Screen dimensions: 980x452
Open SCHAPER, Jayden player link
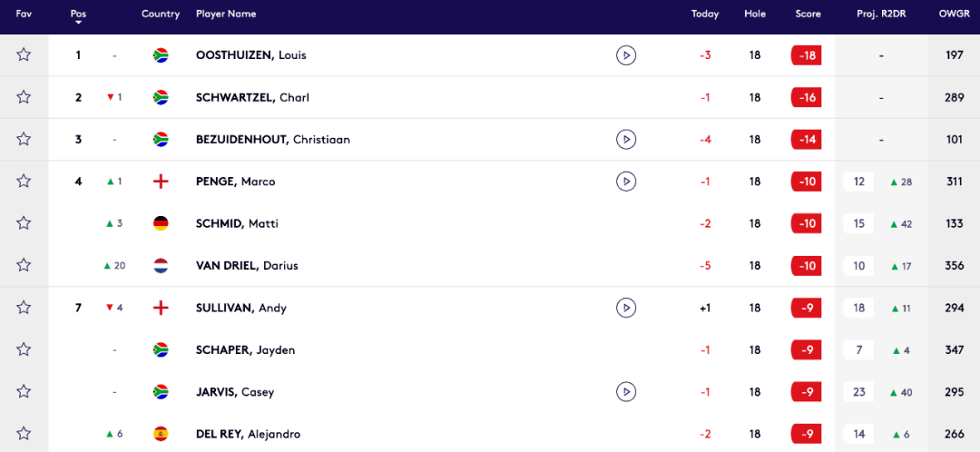pyautogui.click(x=245, y=350)
